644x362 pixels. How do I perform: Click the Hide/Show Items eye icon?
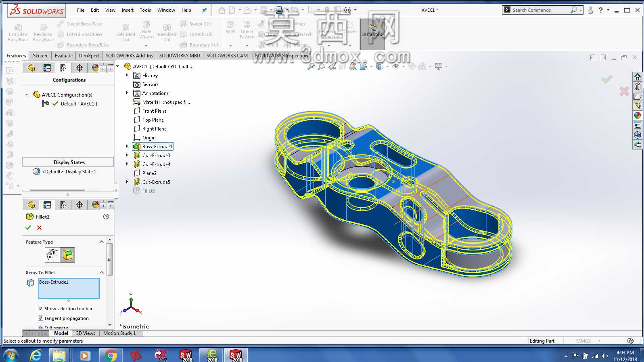coord(395,66)
